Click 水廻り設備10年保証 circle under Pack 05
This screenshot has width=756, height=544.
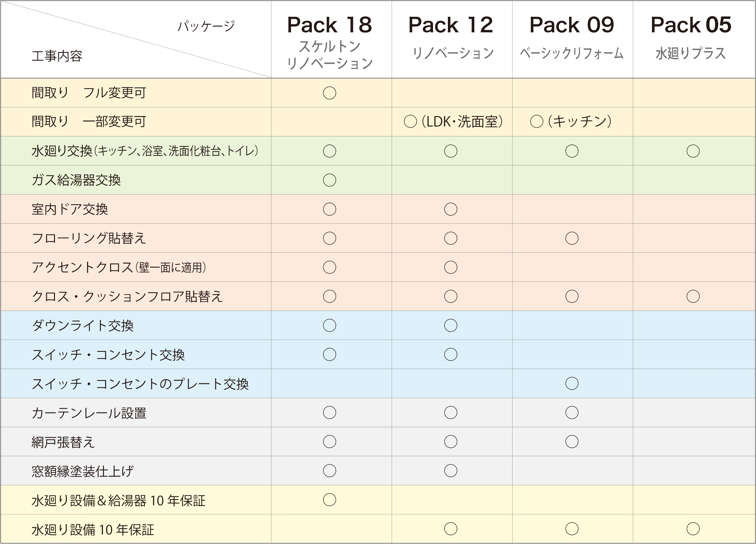tap(693, 529)
